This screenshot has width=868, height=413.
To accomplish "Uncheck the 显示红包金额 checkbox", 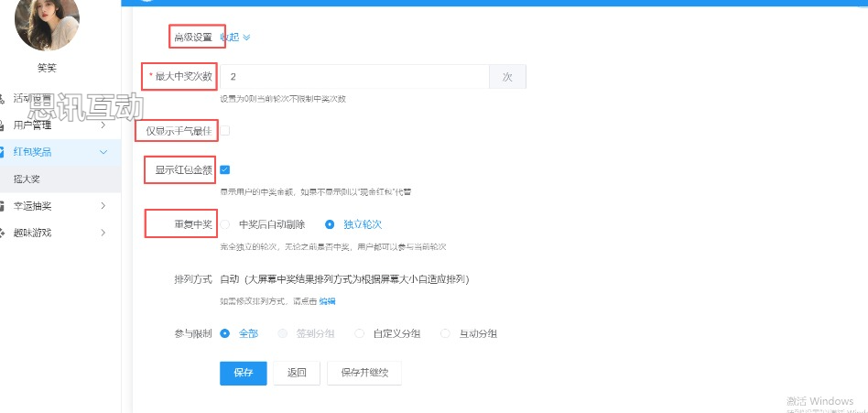I will [x=224, y=169].
